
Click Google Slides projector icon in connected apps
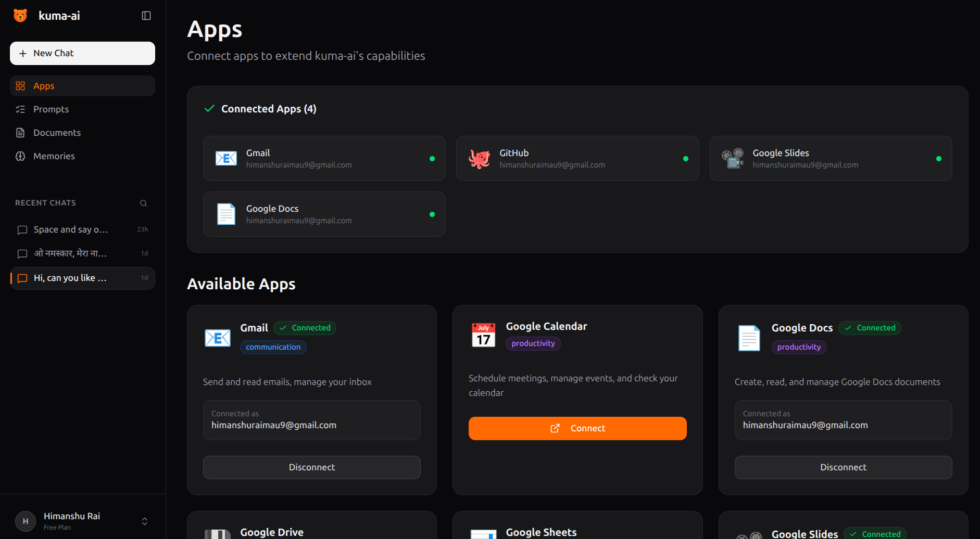[x=732, y=159]
